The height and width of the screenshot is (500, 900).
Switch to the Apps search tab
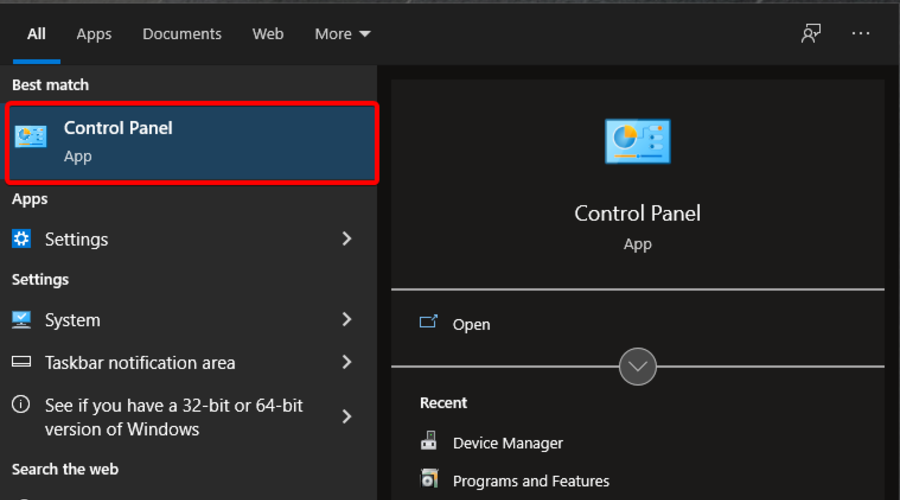[x=94, y=34]
